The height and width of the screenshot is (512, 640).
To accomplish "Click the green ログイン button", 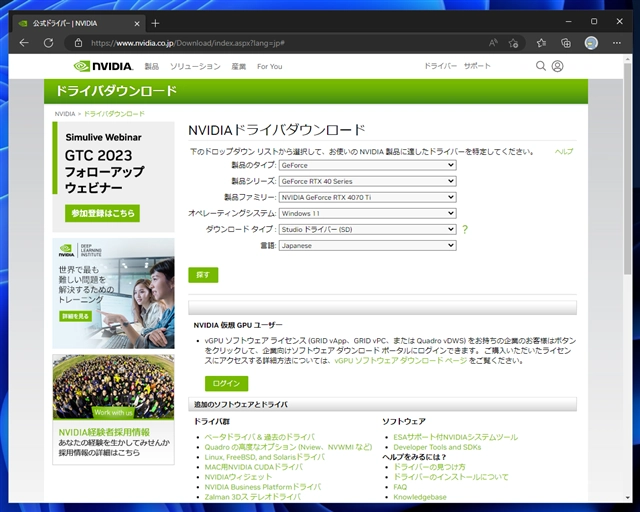I will tap(226, 383).
